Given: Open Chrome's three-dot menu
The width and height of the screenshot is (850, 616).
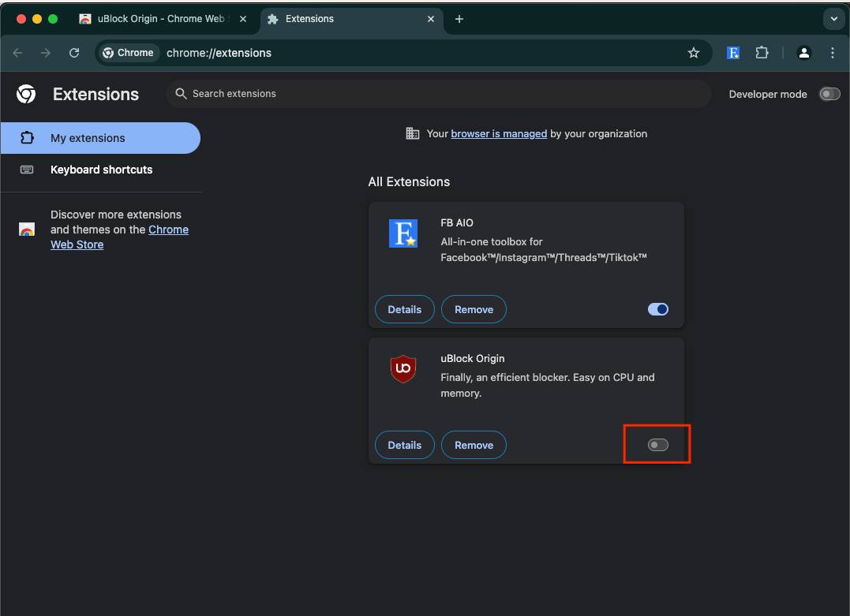Looking at the screenshot, I should [x=832, y=53].
